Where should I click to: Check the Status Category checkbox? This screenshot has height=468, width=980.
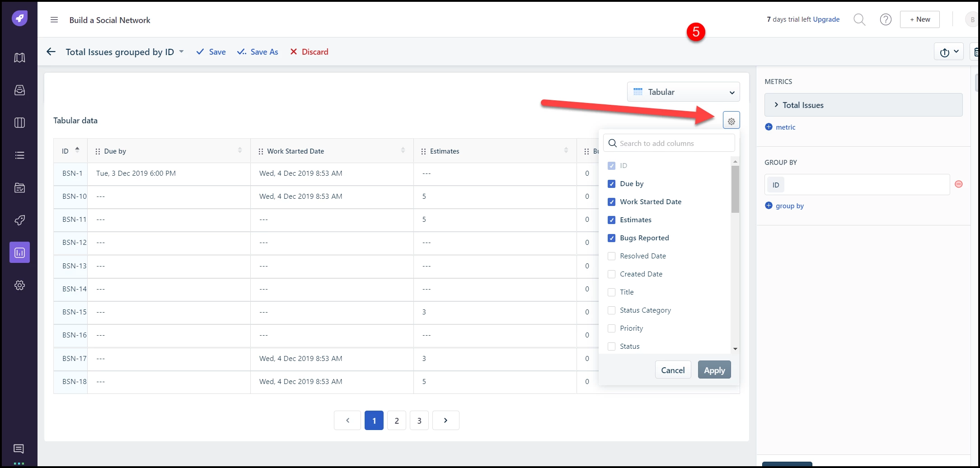(611, 310)
